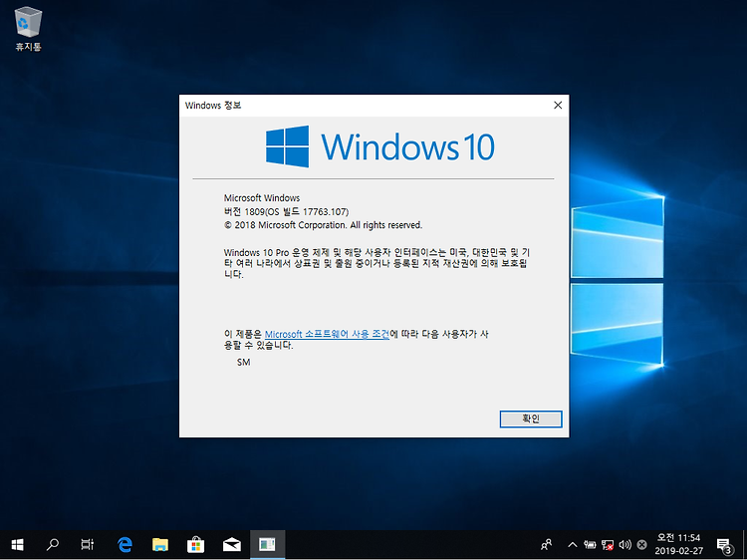Image resolution: width=747 pixels, height=560 pixels.
Task: Click the input indicator tray icon
Action: 641,544
